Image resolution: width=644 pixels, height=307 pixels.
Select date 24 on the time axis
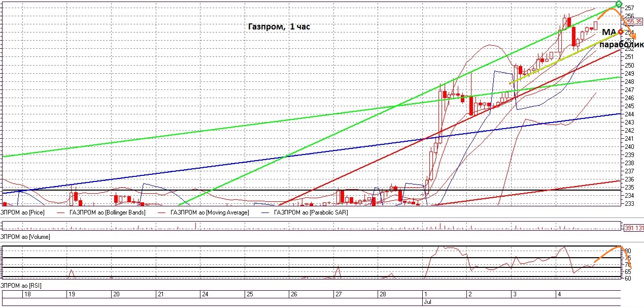[x=205, y=294]
